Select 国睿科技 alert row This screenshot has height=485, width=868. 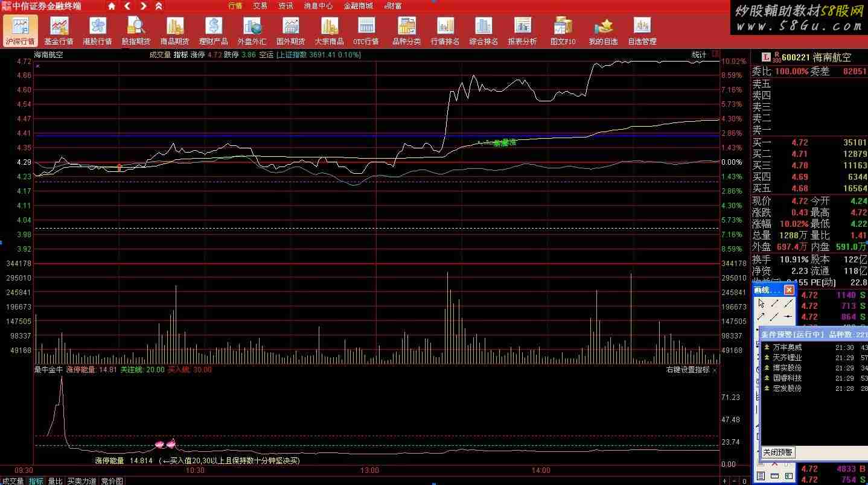[x=814, y=378]
